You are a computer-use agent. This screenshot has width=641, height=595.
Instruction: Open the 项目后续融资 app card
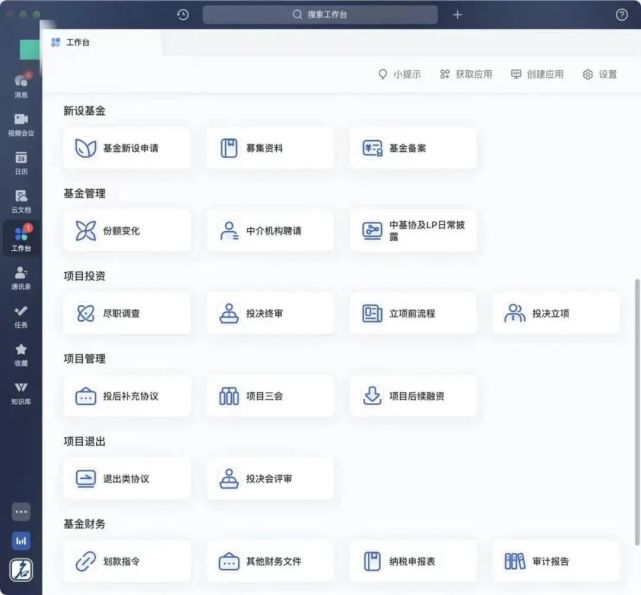point(413,396)
